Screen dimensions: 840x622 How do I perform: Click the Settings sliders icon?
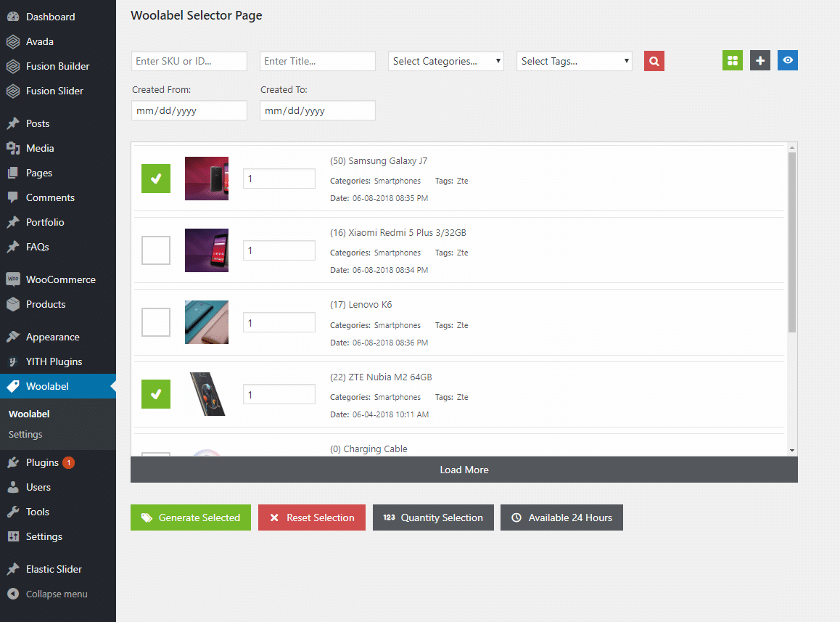pyautogui.click(x=13, y=536)
